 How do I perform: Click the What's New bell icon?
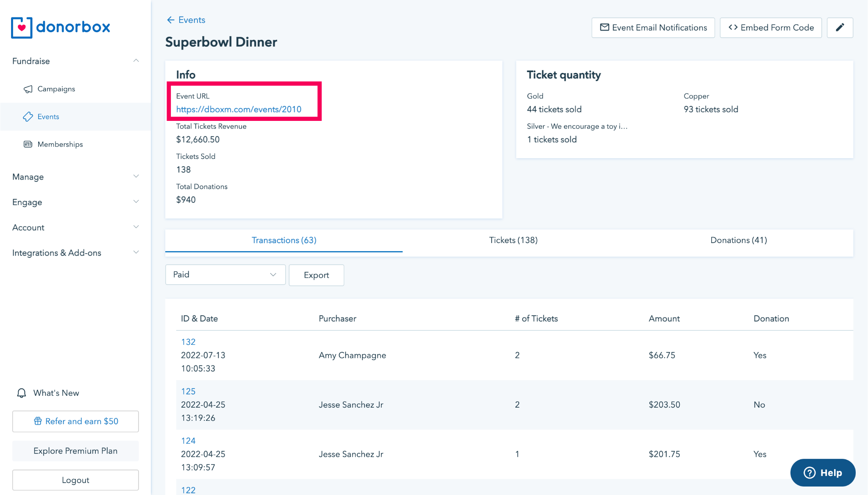coord(21,393)
